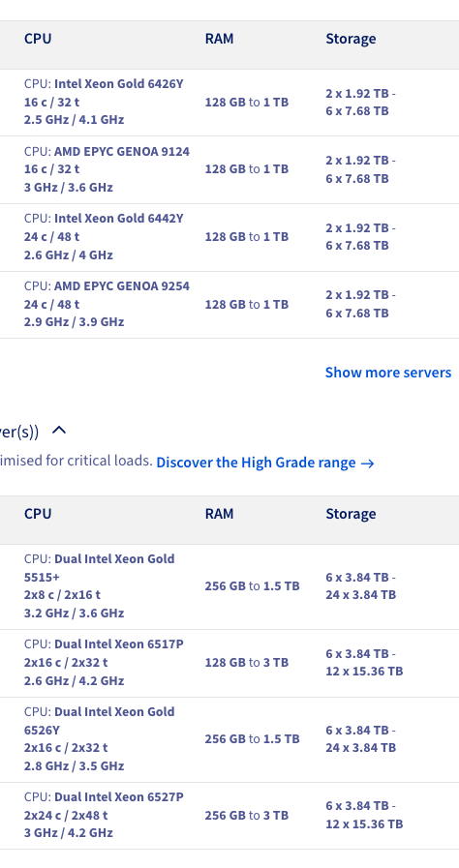Select the Dual Intel Xeon 6527P row

229,816
